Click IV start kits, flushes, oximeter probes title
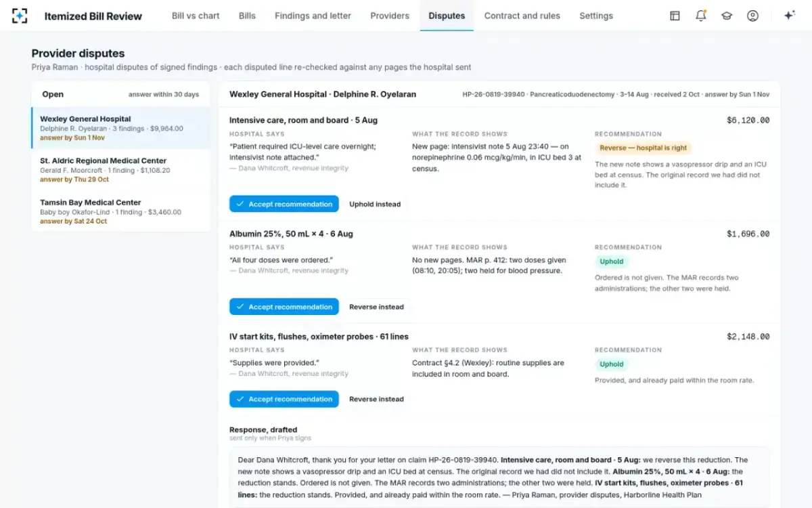This screenshot has width=812, height=508. pos(319,337)
